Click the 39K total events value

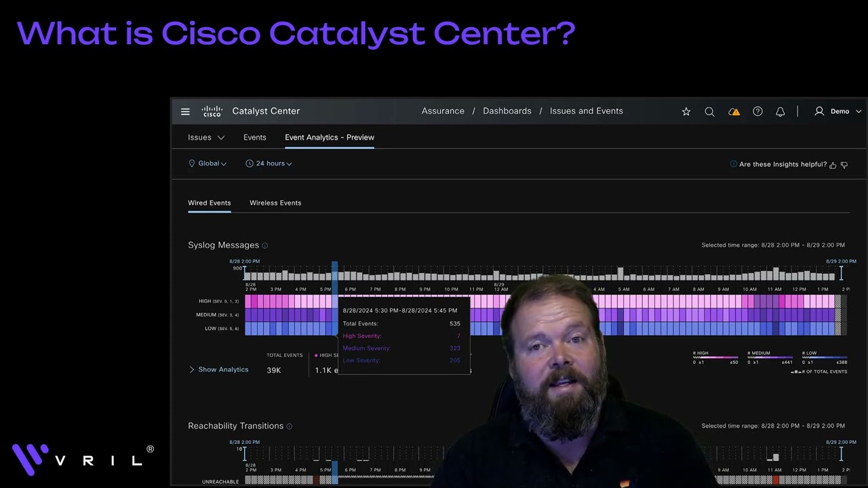point(273,370)
